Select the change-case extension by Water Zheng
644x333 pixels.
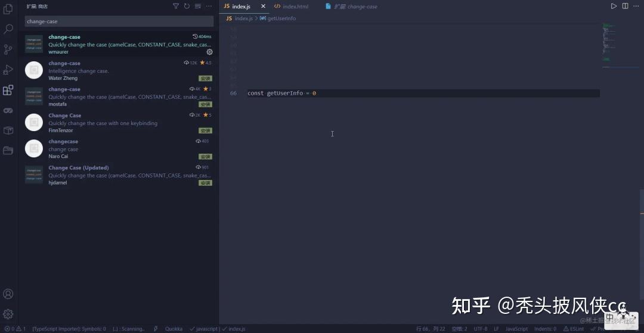click(118, 70)
